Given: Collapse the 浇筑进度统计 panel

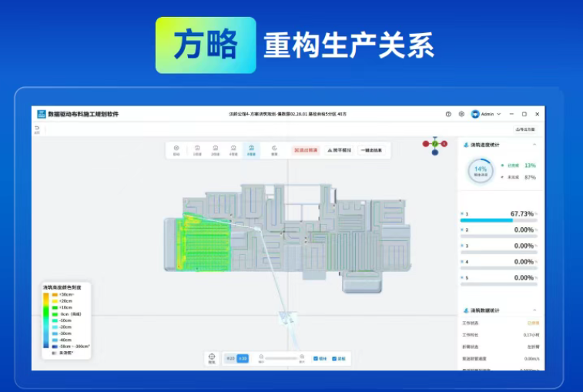Looking at the screenshot, I should [x=536, y=144].
